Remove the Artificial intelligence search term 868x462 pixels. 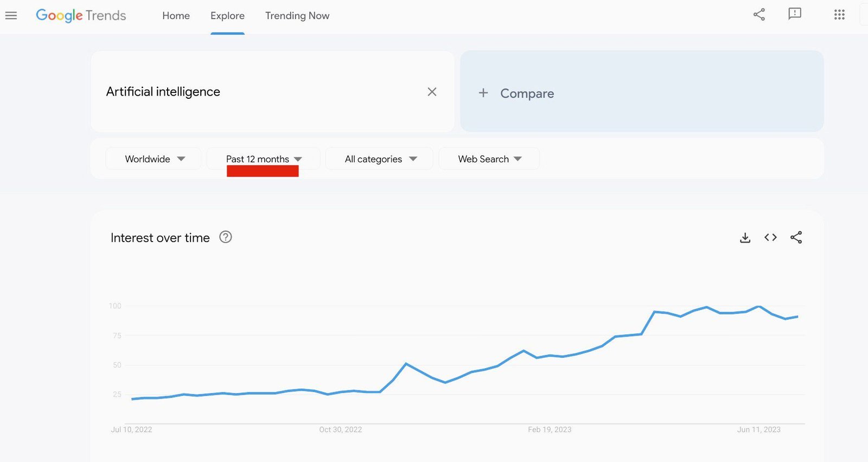pyautogui.click(x=432, y=92)
